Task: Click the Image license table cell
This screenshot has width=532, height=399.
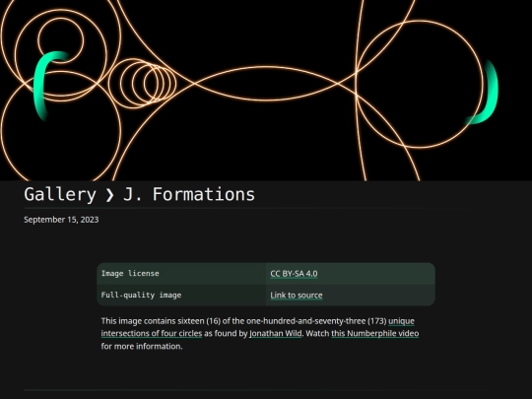Action: (x=181, y=274)
